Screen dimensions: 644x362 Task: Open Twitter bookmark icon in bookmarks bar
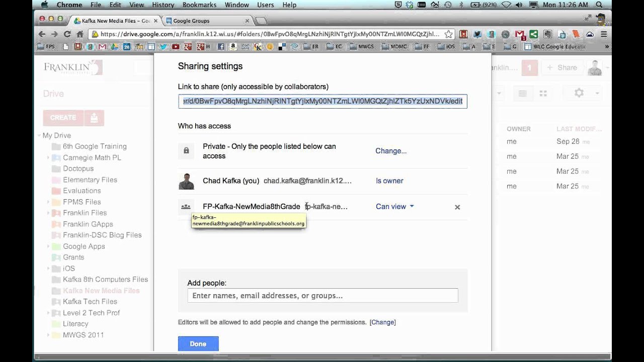tap(163, 47)
